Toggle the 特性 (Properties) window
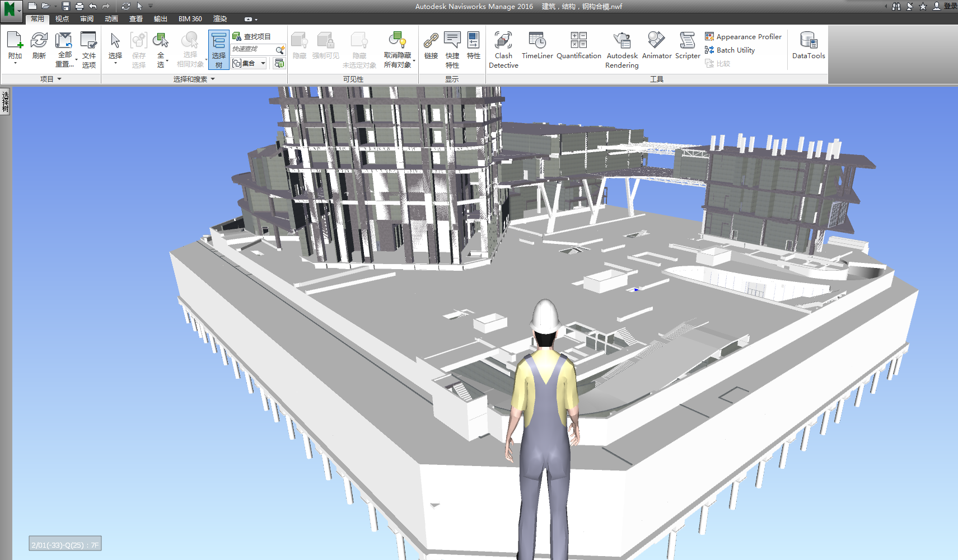Screen dimensions: 958x560 click(x=474, y=45)
